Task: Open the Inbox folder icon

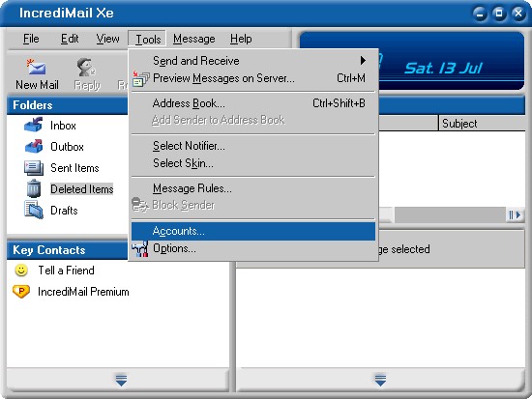Action: tap(34, 125)
